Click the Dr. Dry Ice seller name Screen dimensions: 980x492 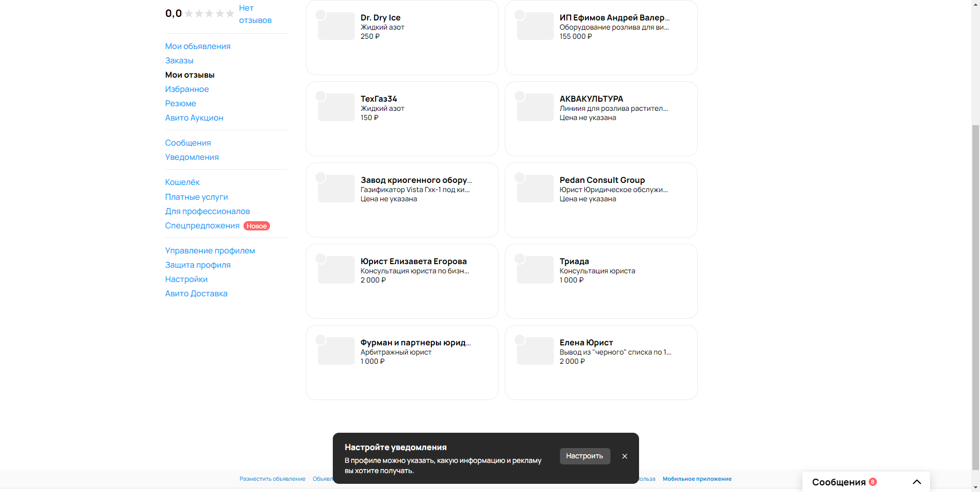point(380,18)
